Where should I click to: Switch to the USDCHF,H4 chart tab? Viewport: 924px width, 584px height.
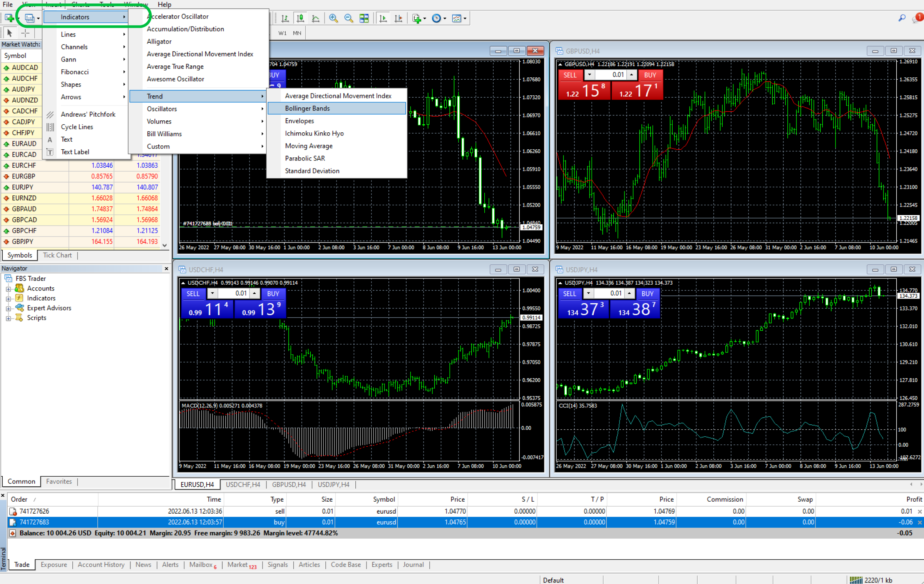(x=243, y=484)
